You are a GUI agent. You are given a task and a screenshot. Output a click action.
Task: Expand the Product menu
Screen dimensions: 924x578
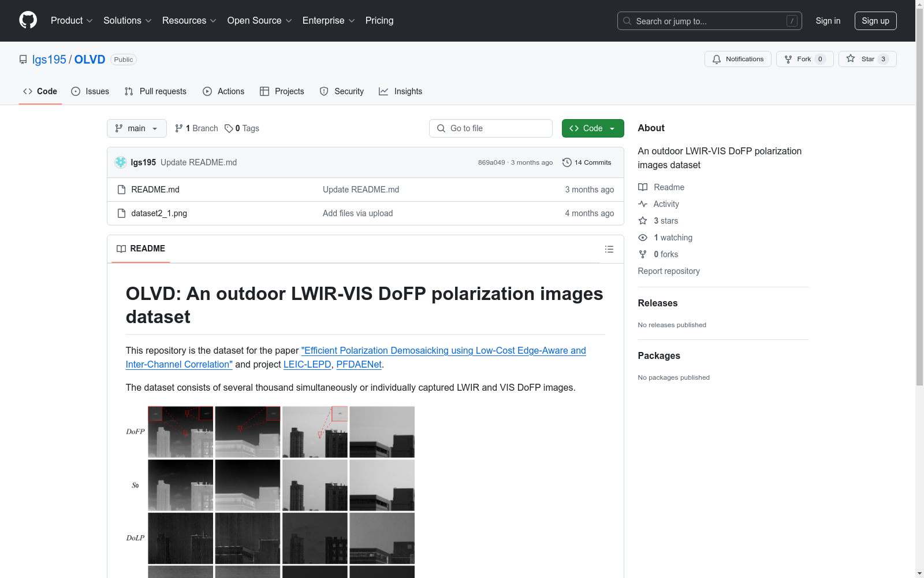(x=72, y=21)
